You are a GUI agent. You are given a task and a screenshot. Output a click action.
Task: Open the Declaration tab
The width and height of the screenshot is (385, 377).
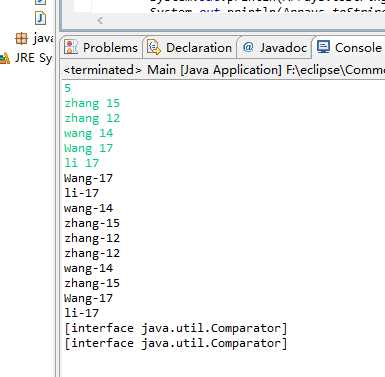click(x=190, y=48)
